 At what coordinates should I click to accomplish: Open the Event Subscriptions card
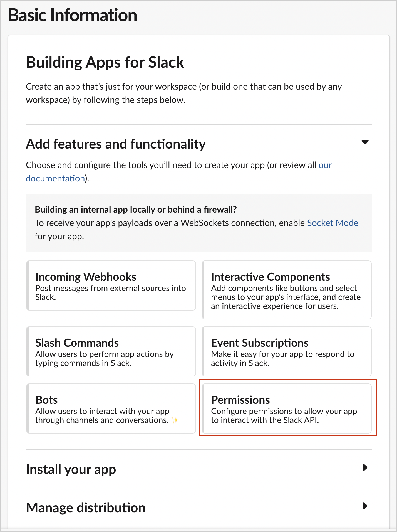pyautogui.click(x=286, y=351)
